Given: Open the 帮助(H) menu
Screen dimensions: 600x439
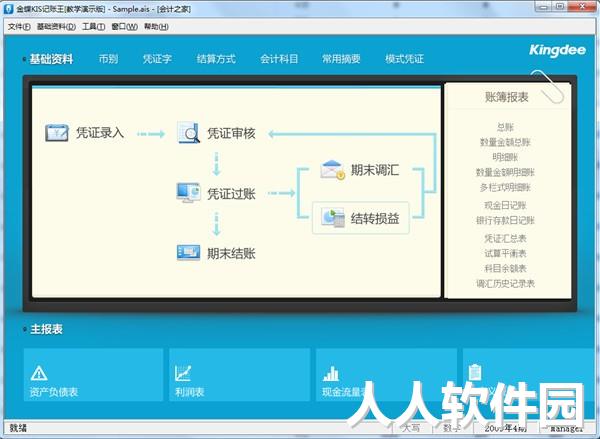Looking at the screenshot, I should (x=156, y=26).
